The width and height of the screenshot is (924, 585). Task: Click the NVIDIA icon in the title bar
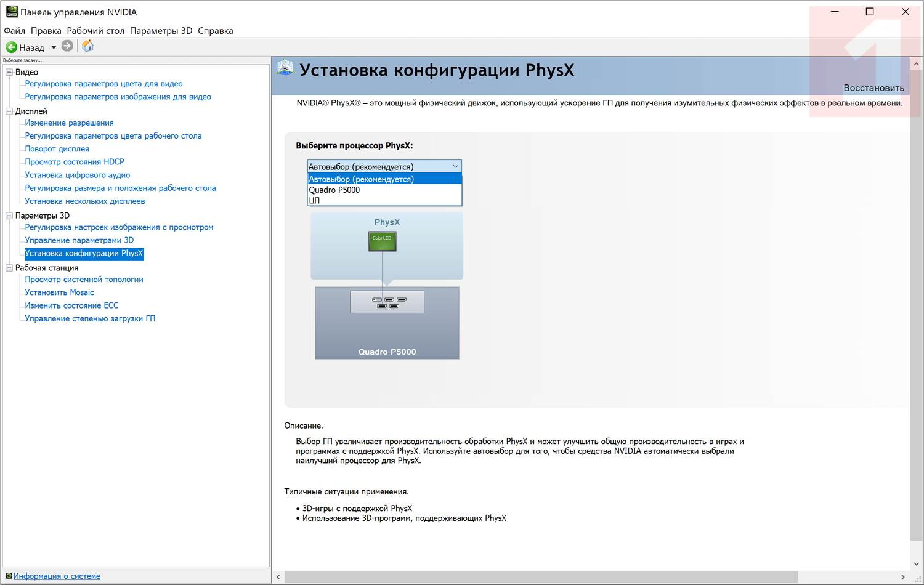tap(12, 12)
